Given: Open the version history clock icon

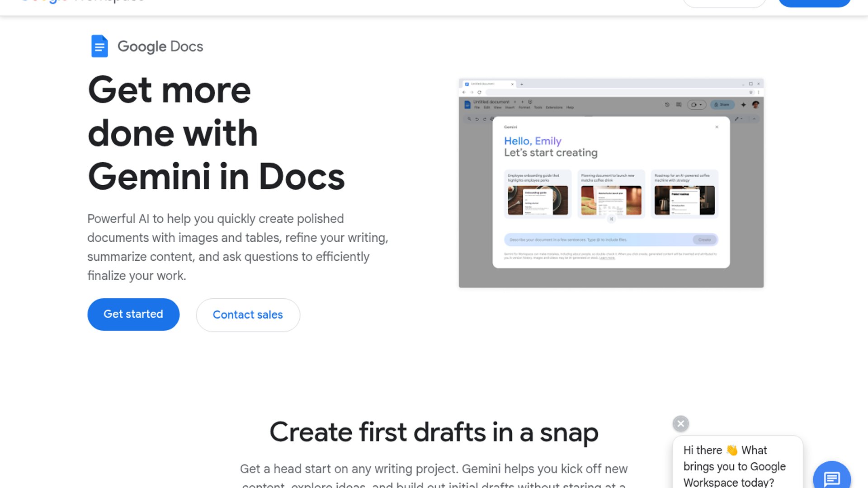Looking at the screenshot, I should point(667,104).
